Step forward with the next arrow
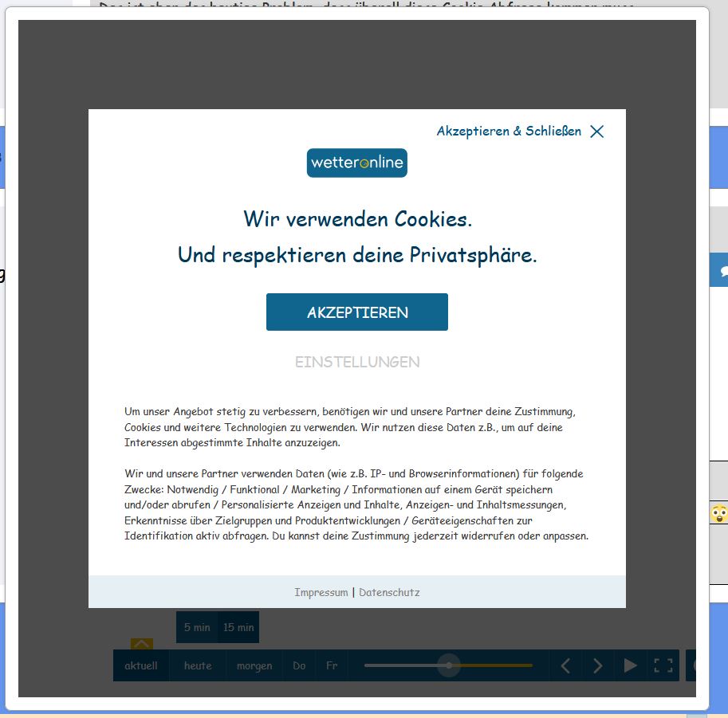Image resolution: width=728 pixels, height=718 pixels. pyautogui.click(x=598, y=665)
